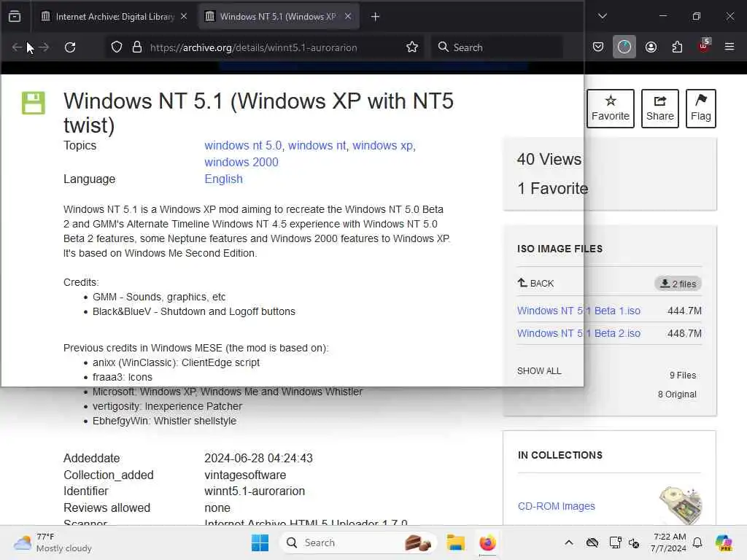Select the 1 Favorite text
The image size is (747, 560).
553,189
